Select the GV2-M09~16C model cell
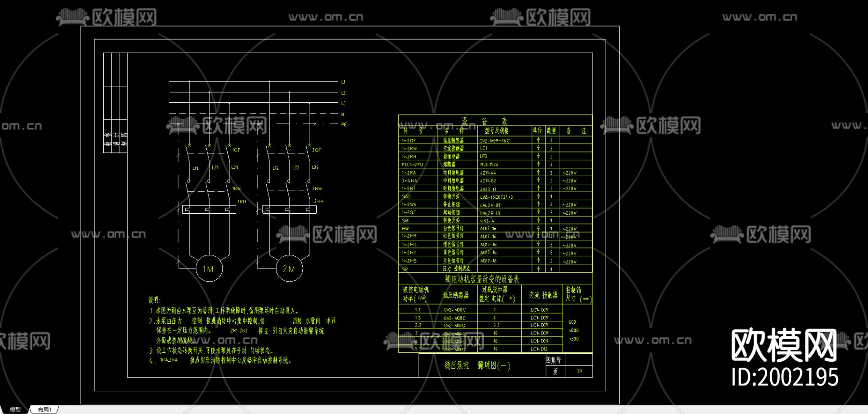Screen dimensions: 868x414 tap(494, 141)
